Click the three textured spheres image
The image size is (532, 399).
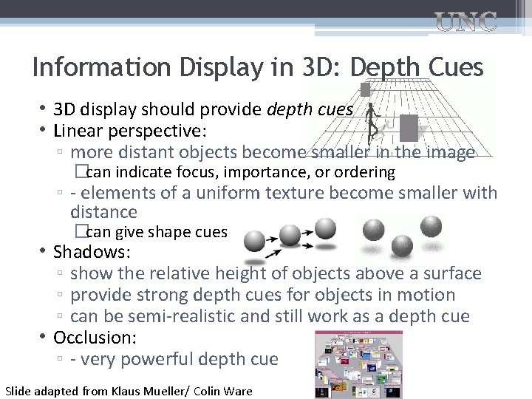403,239
